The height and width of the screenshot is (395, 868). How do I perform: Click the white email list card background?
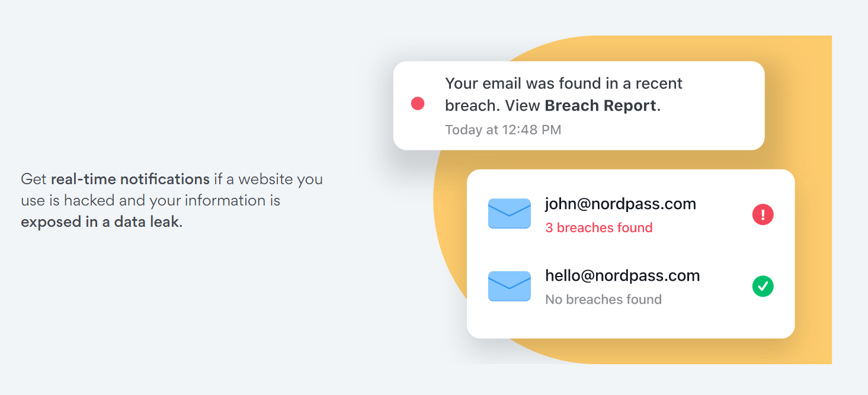tap(630, 254)
